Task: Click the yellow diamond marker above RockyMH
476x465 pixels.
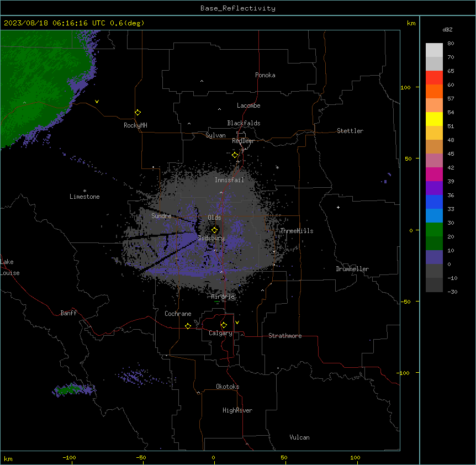Action: click(x=137, y=113)
